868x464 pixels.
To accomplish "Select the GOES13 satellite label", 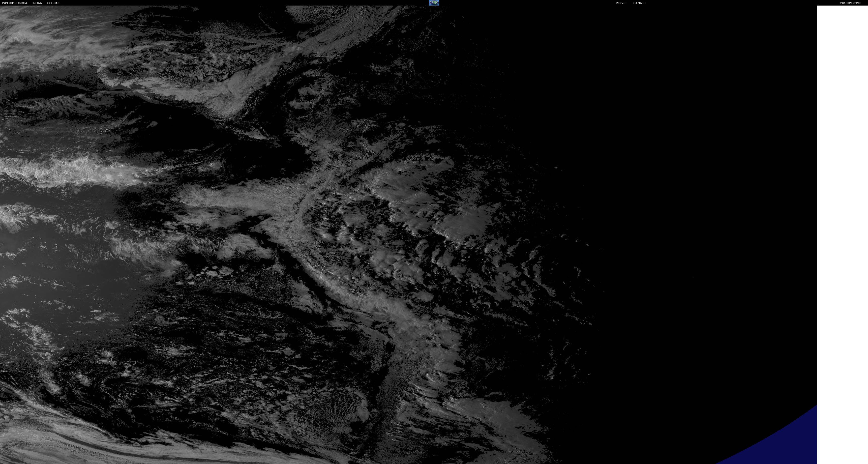I will [x=53, y=3].
